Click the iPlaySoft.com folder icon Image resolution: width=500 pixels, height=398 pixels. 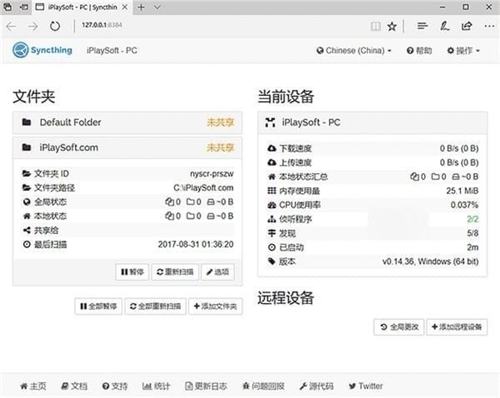tap(27, 147)
